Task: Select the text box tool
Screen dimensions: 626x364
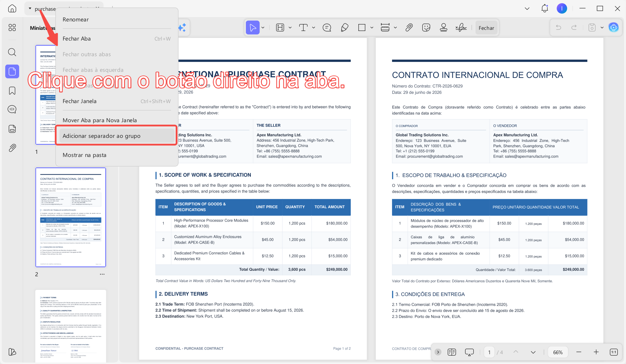Action: point(303,28)
